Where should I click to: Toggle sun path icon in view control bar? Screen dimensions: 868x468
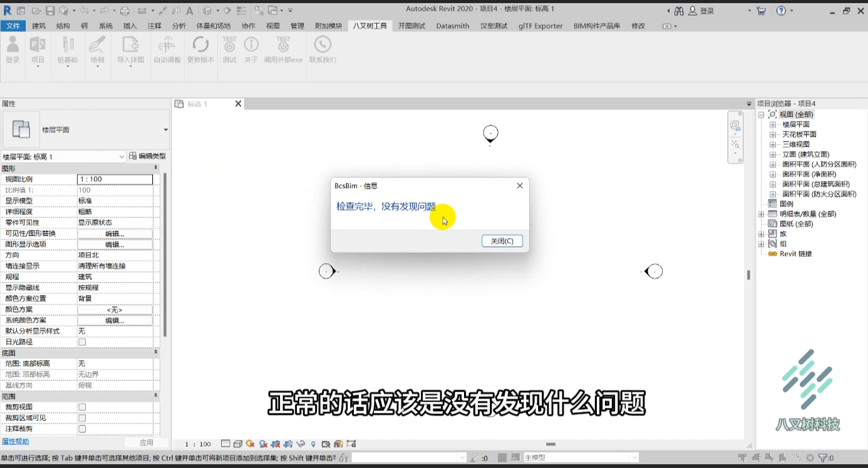[250, 444]
